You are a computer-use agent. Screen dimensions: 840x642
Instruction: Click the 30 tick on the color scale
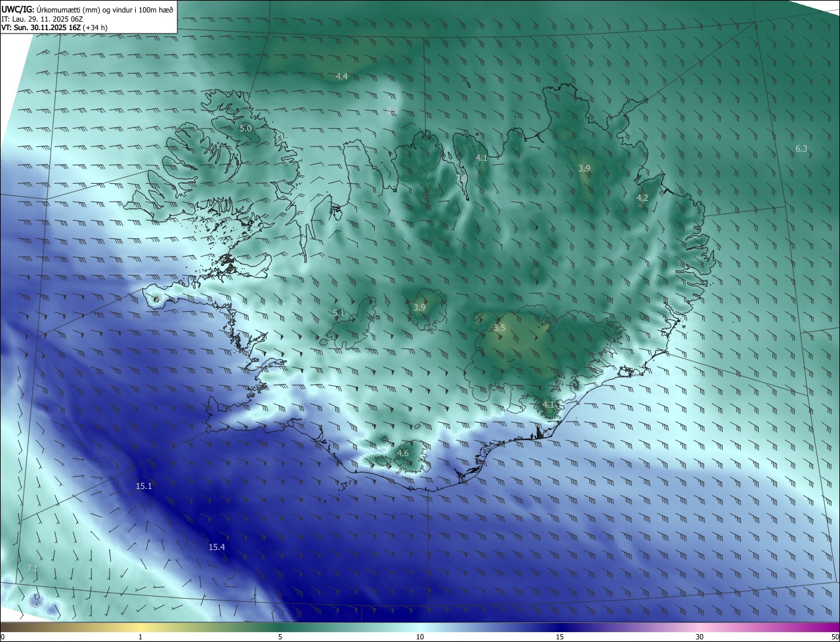pos(700,637)
